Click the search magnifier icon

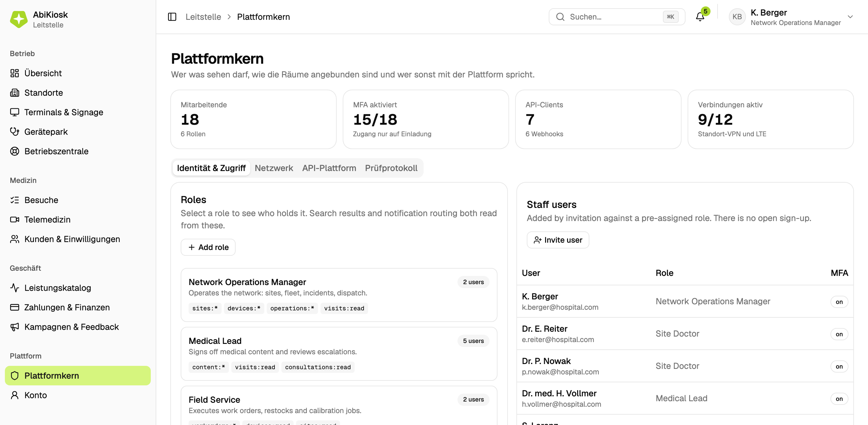(x=560, y=17)
